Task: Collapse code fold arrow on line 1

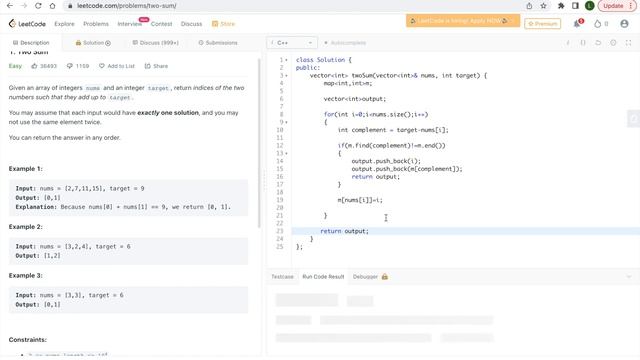Action: coord(287,60)
